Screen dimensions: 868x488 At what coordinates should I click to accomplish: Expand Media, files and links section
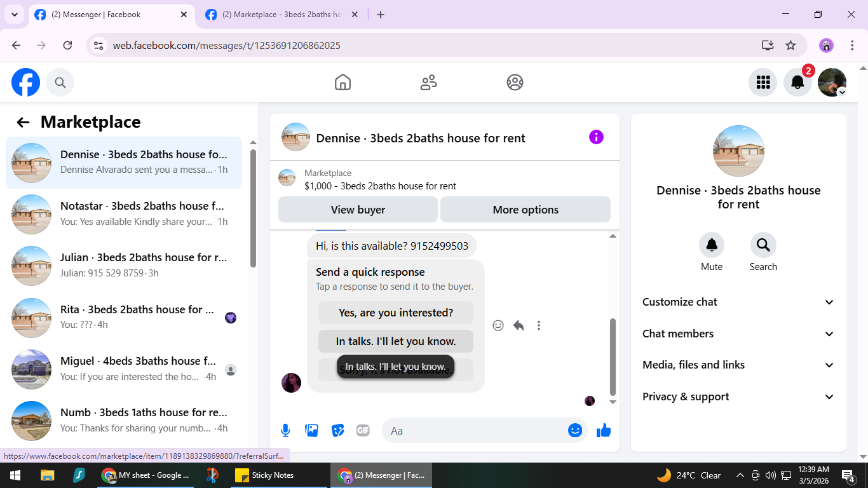[738, 365]
